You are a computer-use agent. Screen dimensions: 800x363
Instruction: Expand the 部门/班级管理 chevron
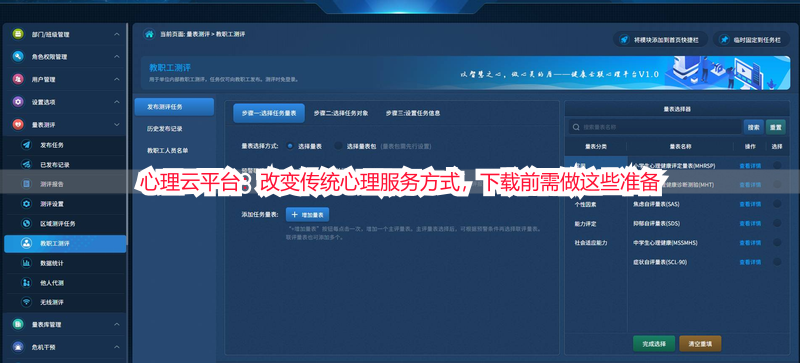pos(117,34)
